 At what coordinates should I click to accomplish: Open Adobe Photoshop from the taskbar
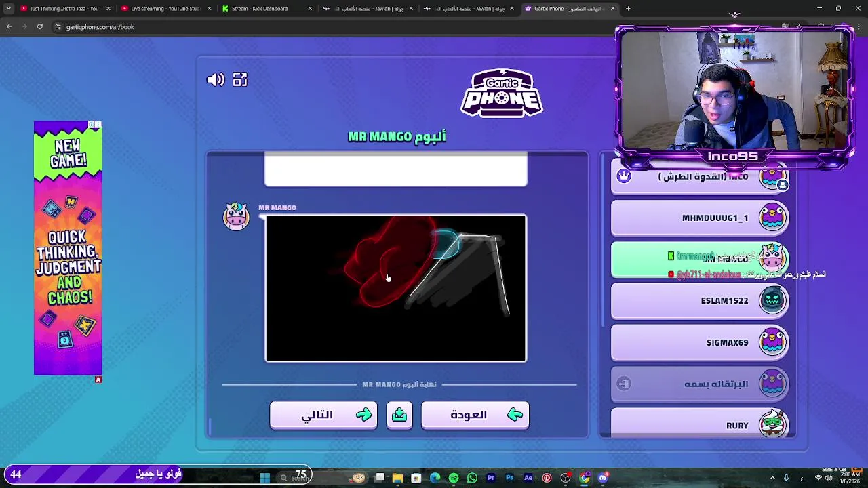[509, 478]
